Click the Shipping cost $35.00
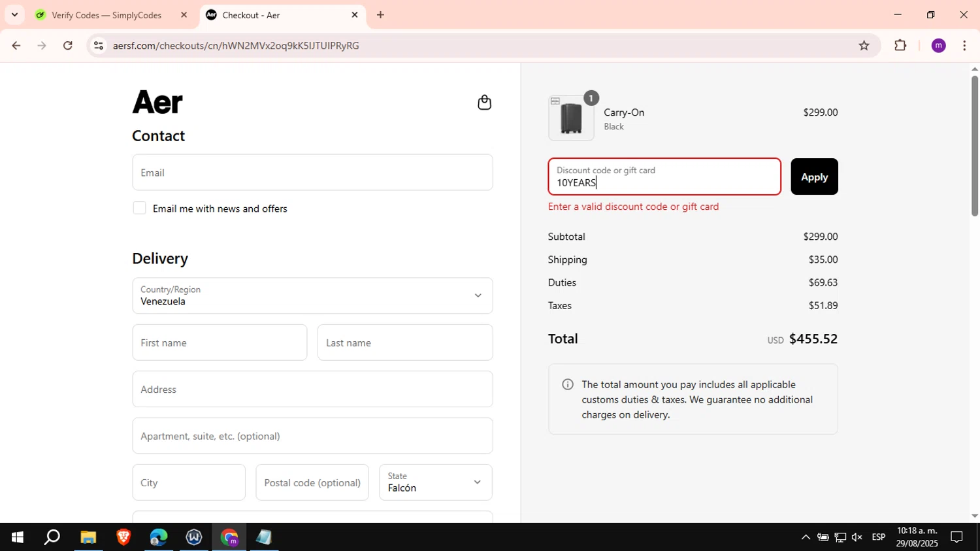The height and width of the screenshot is (551, 980). [823, 259]
